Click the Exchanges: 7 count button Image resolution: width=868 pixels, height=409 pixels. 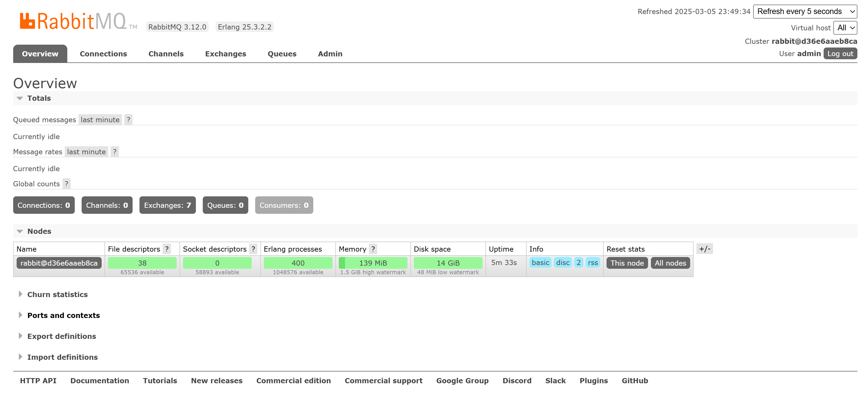(168, 205)
